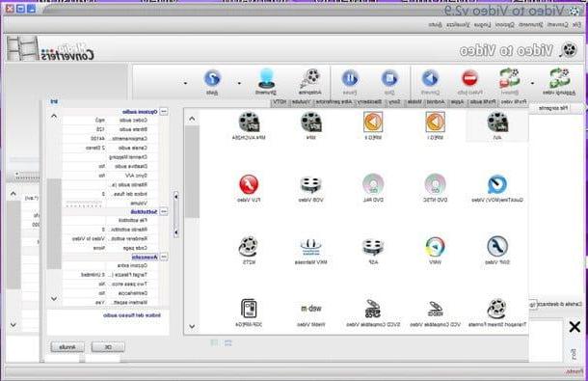Click the Deinterlaccia No row
Image resolution: width=588 pixels, height=381 pixels.
pos(110,293)
